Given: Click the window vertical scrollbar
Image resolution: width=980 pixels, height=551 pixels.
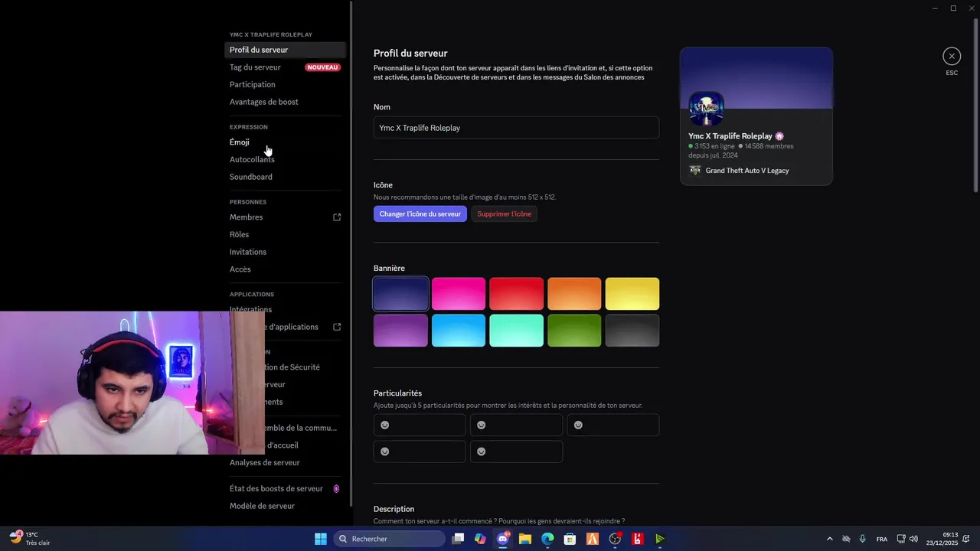Looking at the screenshot, I should pos(975,107).
